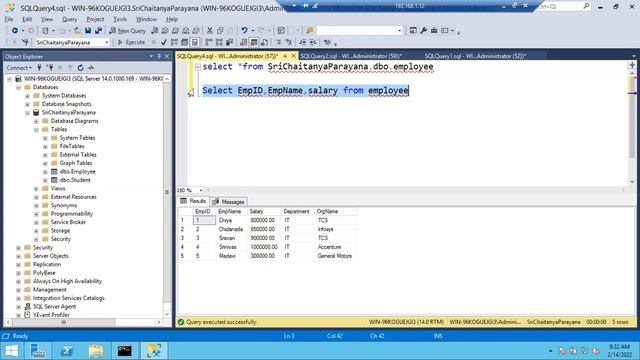Open the Tools menu
Image resolution: width=640 pixels, height=360 pixels.
[120, 19]
